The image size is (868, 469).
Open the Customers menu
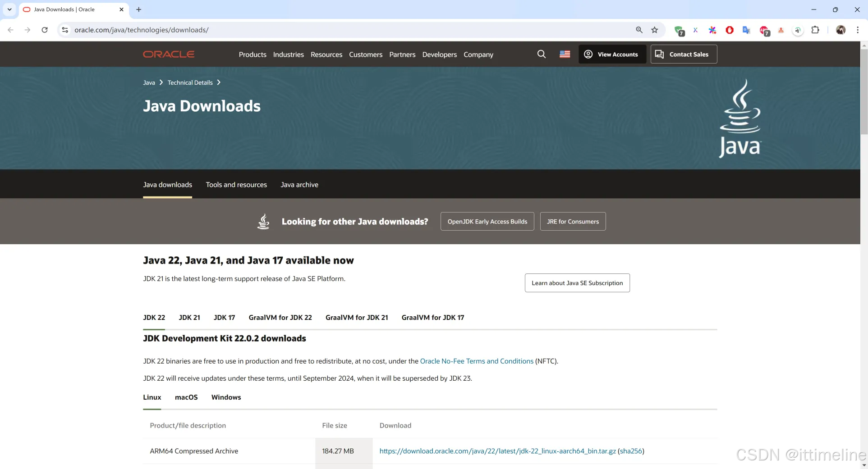tap(366, 55)
